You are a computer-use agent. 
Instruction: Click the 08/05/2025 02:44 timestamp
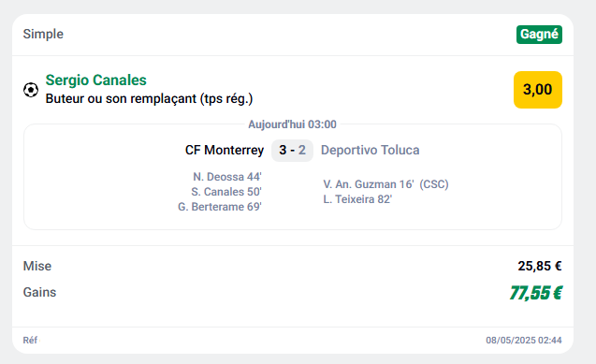click(x=524, y=340)
